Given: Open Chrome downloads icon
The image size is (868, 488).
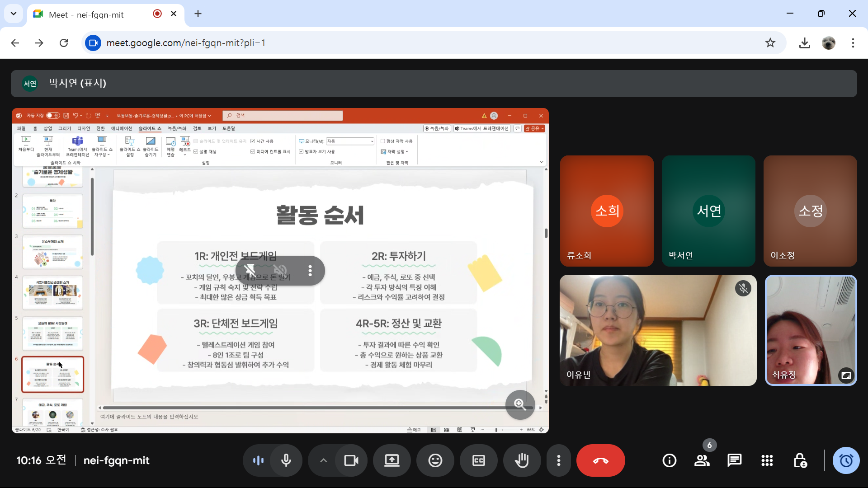Looking at the screenshot, I should point(805,43).
